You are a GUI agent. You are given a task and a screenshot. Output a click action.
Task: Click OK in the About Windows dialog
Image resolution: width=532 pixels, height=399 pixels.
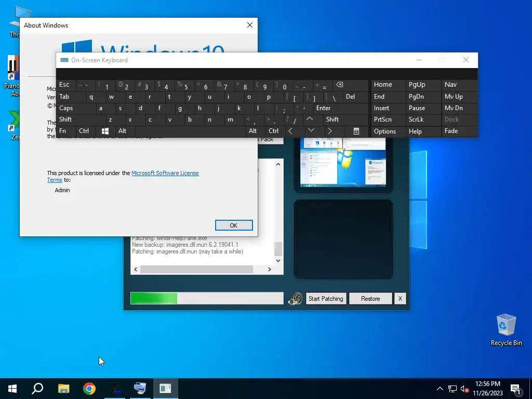coord(234,225)
